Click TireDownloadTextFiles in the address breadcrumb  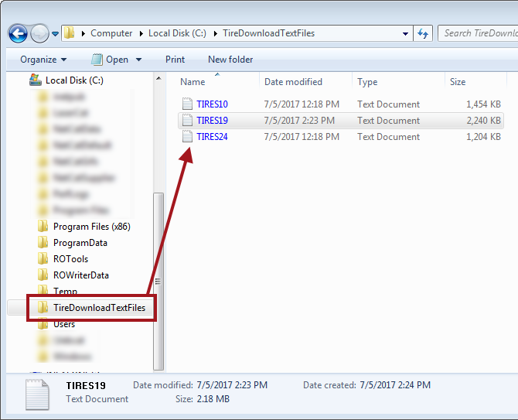(268, 33)
